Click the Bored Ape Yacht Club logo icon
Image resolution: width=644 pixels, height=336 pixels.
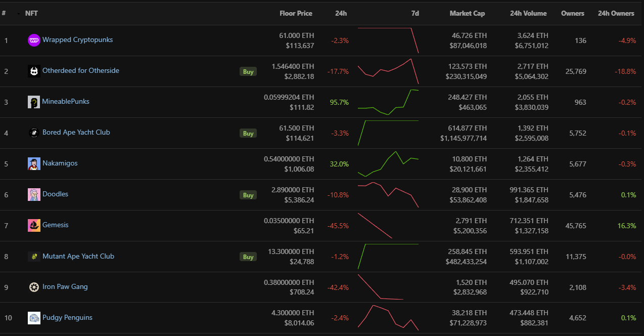[x=34, y=133]
